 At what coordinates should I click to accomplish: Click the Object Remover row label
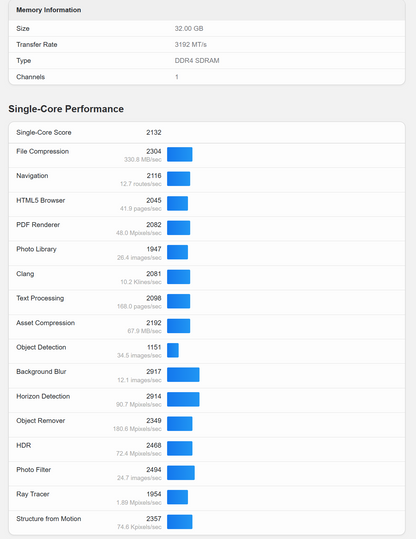point(41,421)
